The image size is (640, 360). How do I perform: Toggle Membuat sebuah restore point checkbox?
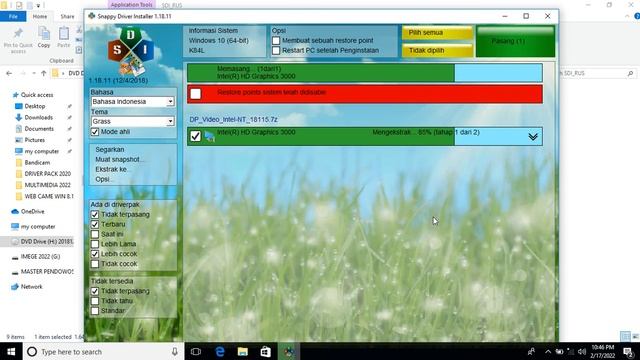click(x=276, y=40)
